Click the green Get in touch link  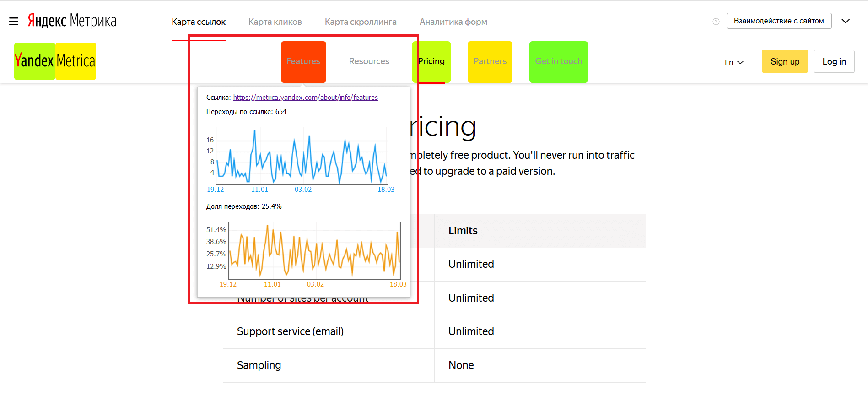pos(558,61)
